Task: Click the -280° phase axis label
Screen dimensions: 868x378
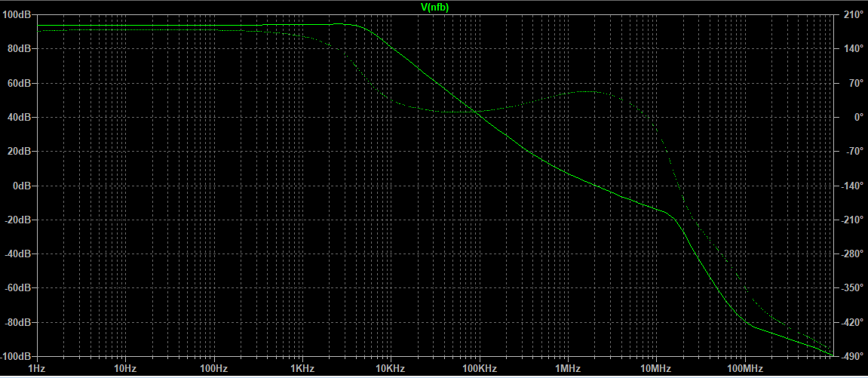Action: coord(851,254)
